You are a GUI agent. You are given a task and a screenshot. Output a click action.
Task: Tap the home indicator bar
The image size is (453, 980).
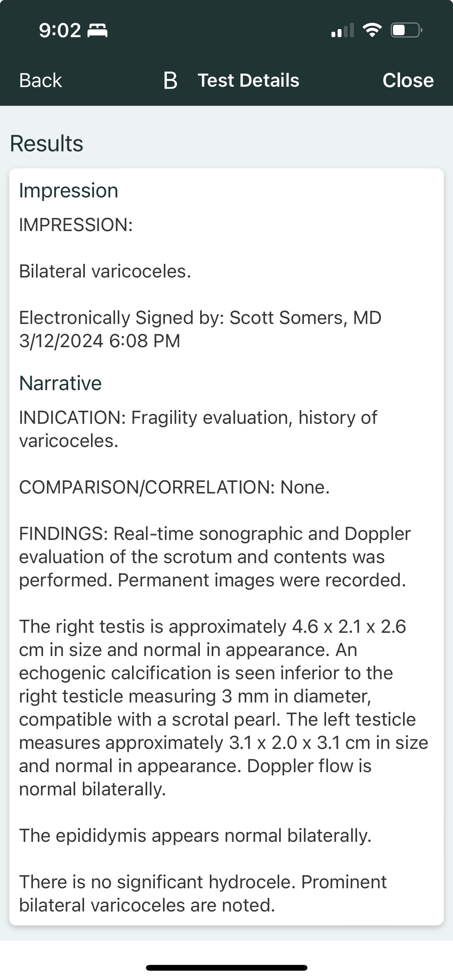pyautogui.click(x=226, y=968)
